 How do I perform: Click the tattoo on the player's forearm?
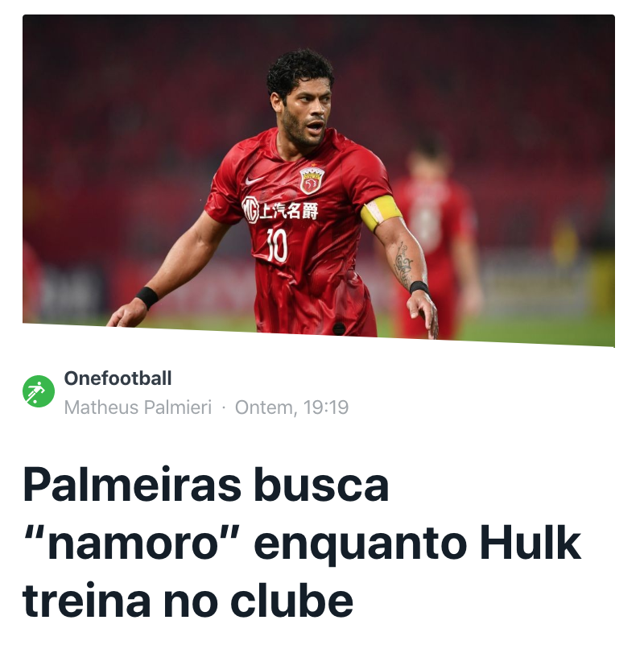coord(403,265)
